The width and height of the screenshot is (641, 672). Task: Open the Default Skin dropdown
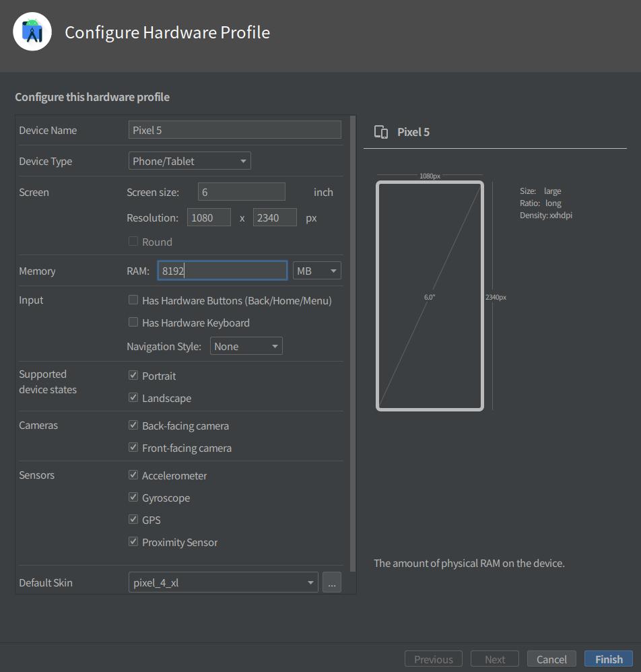(x=223, y=582)
